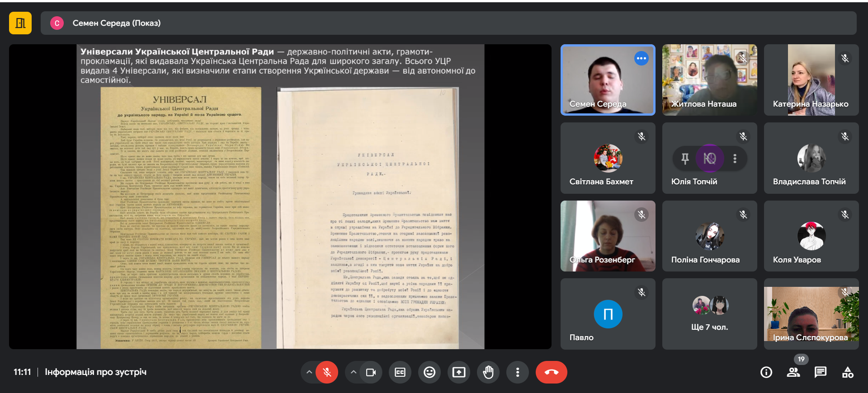Open the activities panel
This screenshot has height=393, width=868.
pyautogui.click(x=848, y=372)
